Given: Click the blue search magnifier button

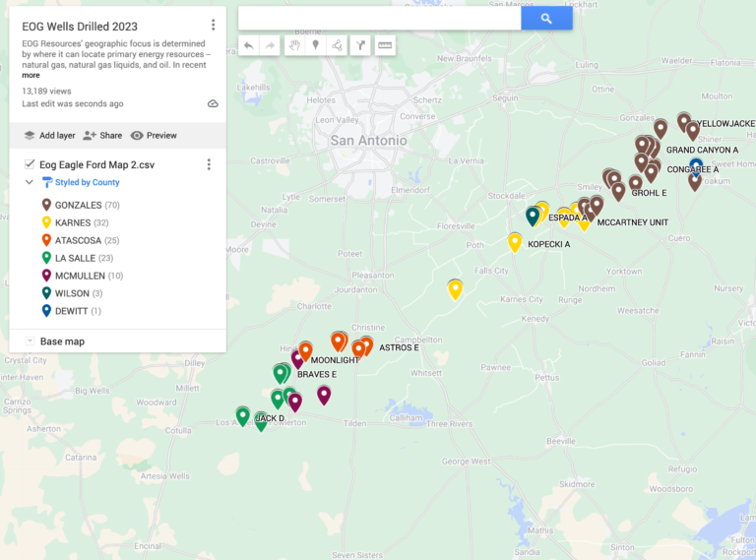Looking at the screenshot, I should coord(546,19).
